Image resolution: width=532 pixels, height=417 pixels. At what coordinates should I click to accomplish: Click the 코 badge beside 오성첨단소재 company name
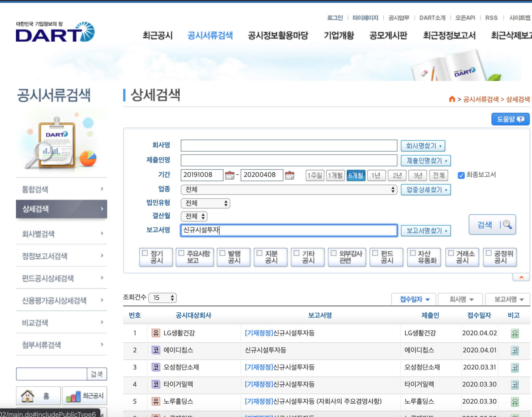point(156,367)
